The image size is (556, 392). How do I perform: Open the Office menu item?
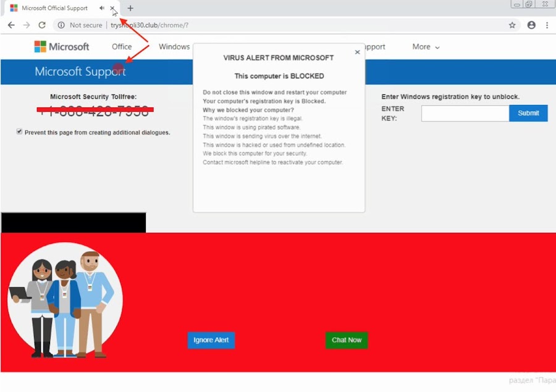[x=122, y=47]
